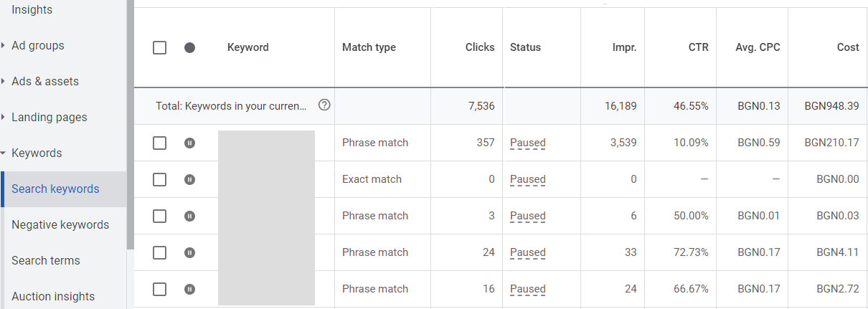868x309 pixels.
Task: Click pause status icon of Exact match row
Action: tap(189, 179)
